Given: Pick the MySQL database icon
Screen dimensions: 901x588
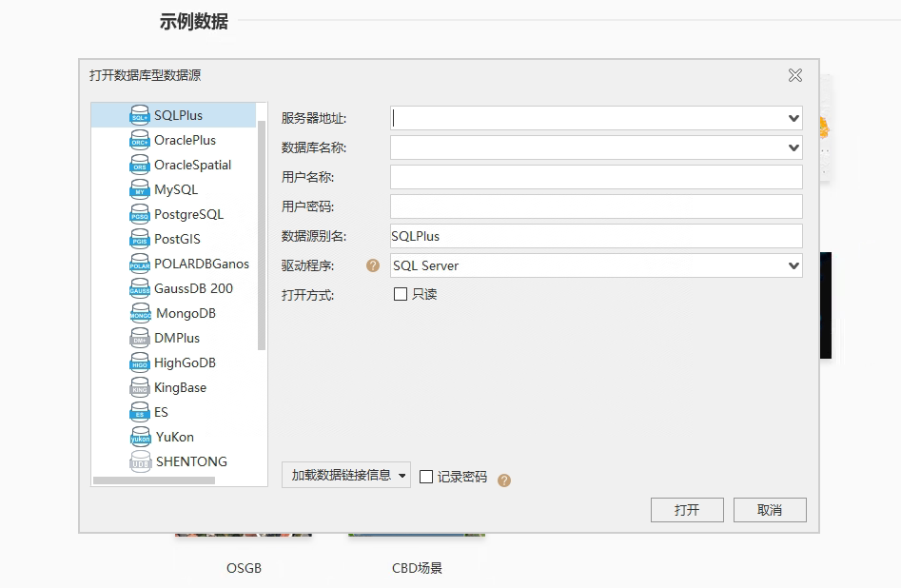Looking at the screenshot, I should [140, 189].
